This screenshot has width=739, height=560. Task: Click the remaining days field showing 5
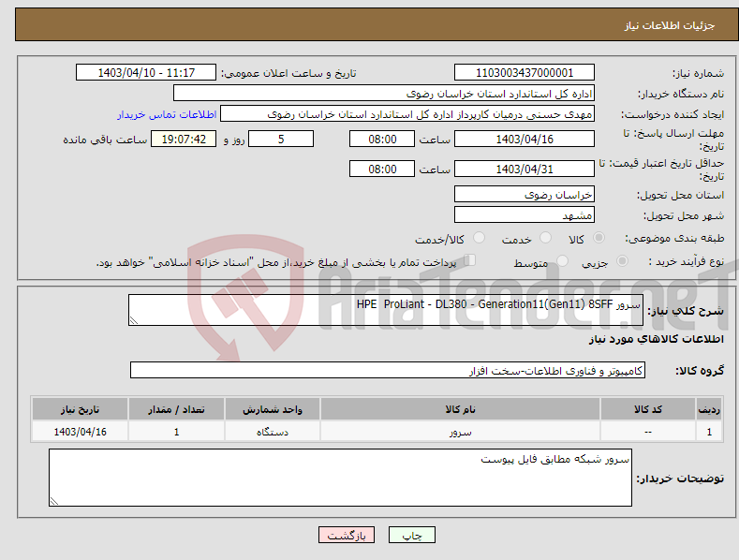pyautogui.click(x=281, y=139)
